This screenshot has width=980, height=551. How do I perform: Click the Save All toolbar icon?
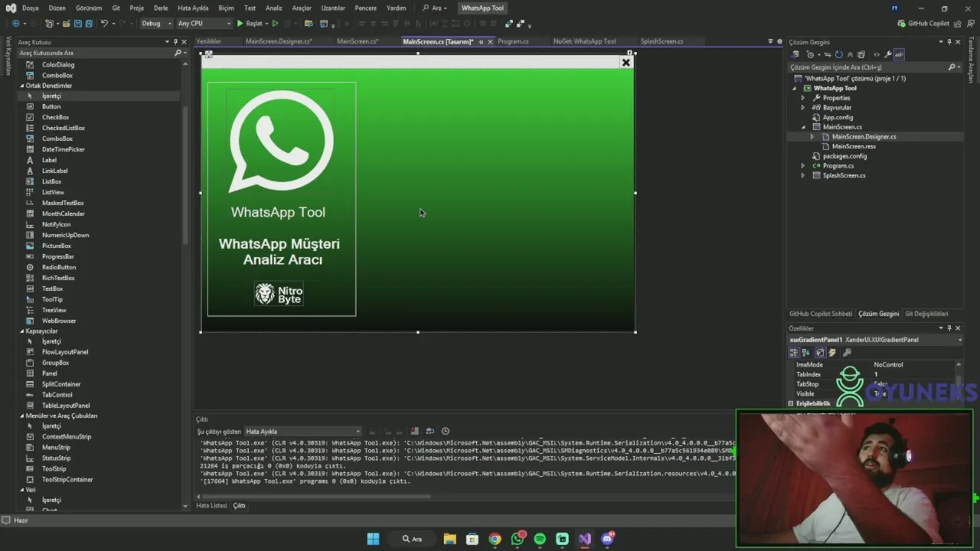(x=89, y=24)
